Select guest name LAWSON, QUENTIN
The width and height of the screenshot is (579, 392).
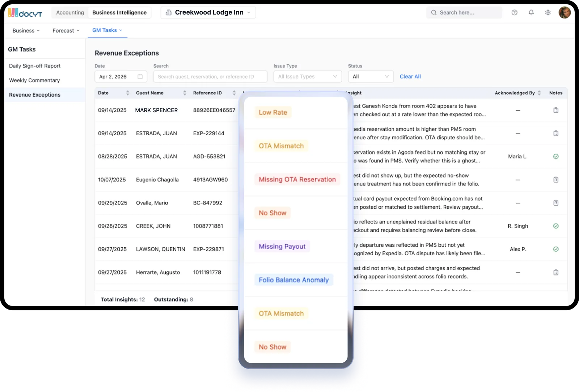(x=160, y=249)
